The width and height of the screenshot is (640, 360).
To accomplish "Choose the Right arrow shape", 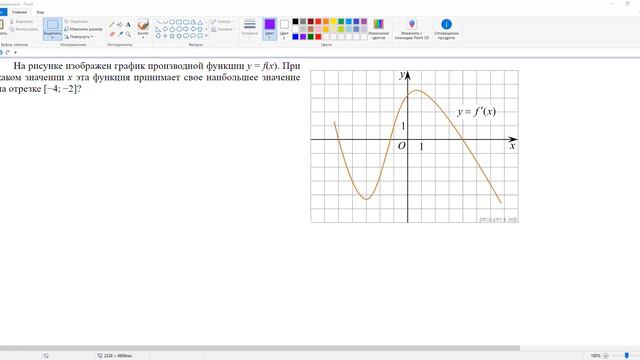I will tap(186, 29).
